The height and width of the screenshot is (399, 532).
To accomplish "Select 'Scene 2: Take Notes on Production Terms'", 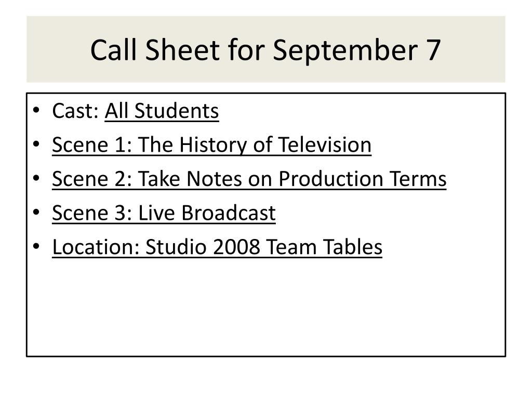I will 249,179.
